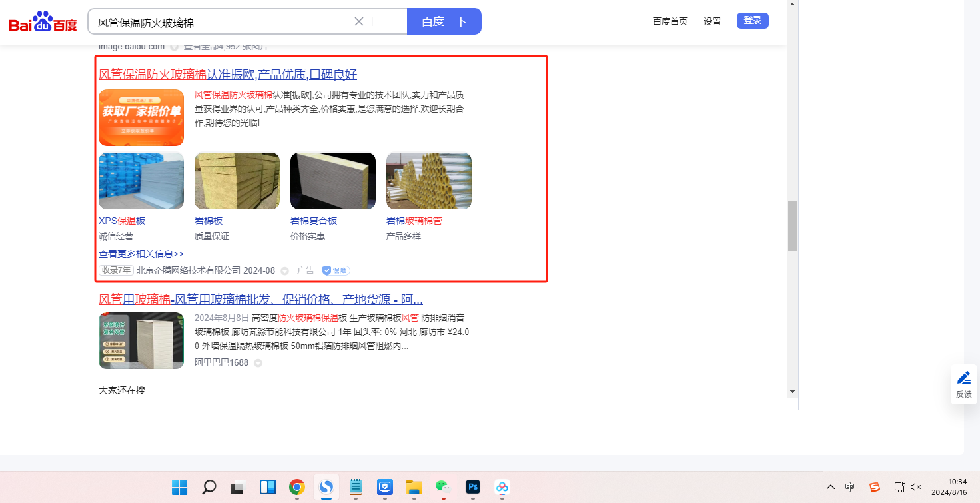Image resolution: width=980 pixels, height=503 pixels.
Task: Click 北京企腾网络技术有限公司 source name
Action: tap(189, 270)
